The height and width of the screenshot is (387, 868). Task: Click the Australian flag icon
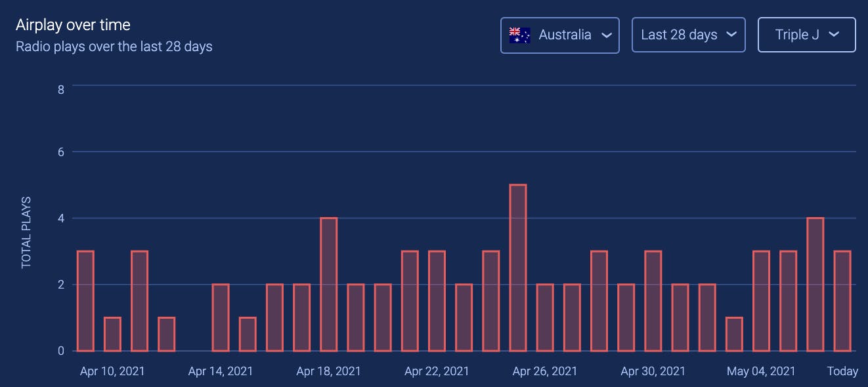coord(519,35)
